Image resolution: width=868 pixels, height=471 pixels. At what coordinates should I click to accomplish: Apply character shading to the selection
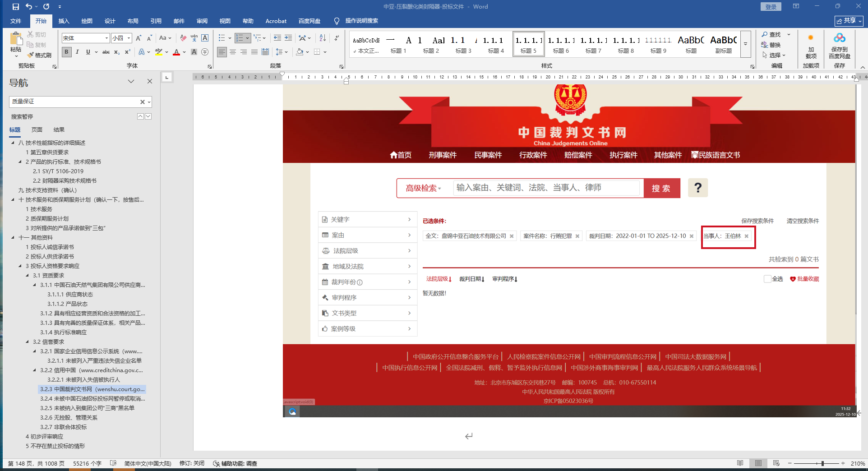(194, 52)
